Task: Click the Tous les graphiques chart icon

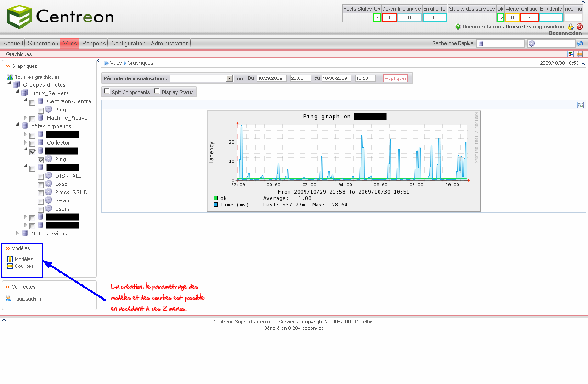Action: pyautogui.click(x=10, y=78)
